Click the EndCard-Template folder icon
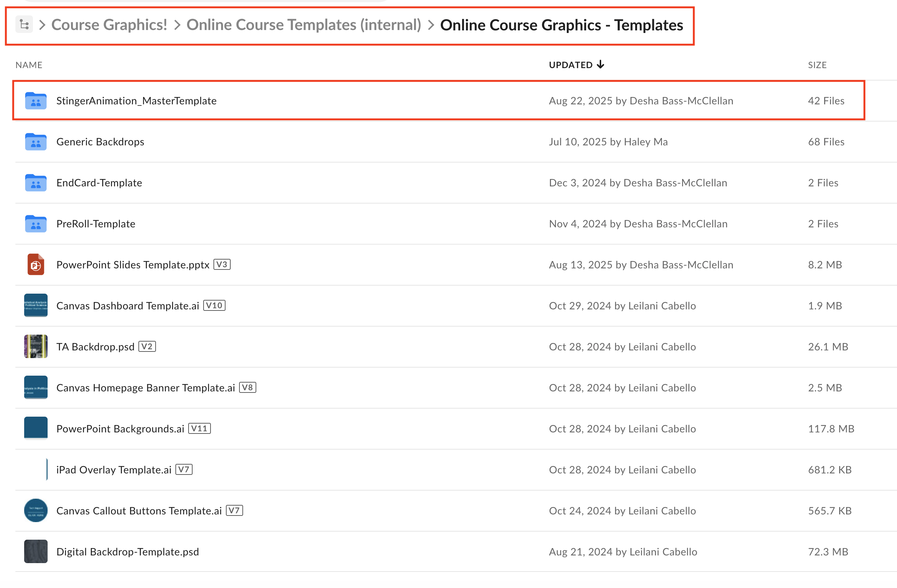Screen dimensions: 897x588 tap(36, 183)
